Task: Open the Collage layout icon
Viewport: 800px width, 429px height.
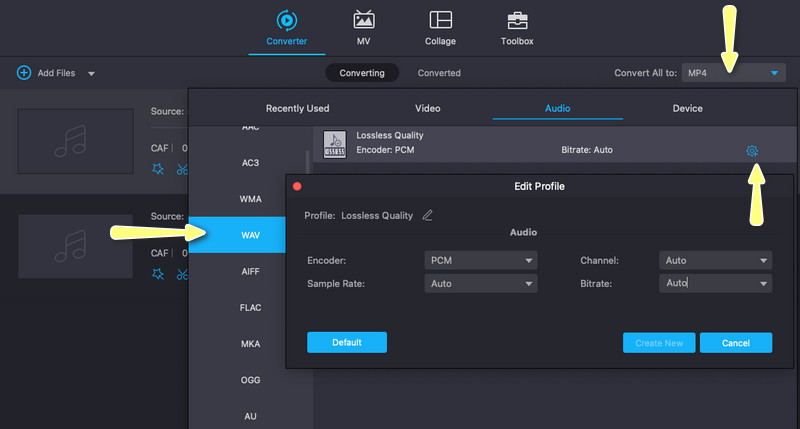Action: click(x=440, y=20)
